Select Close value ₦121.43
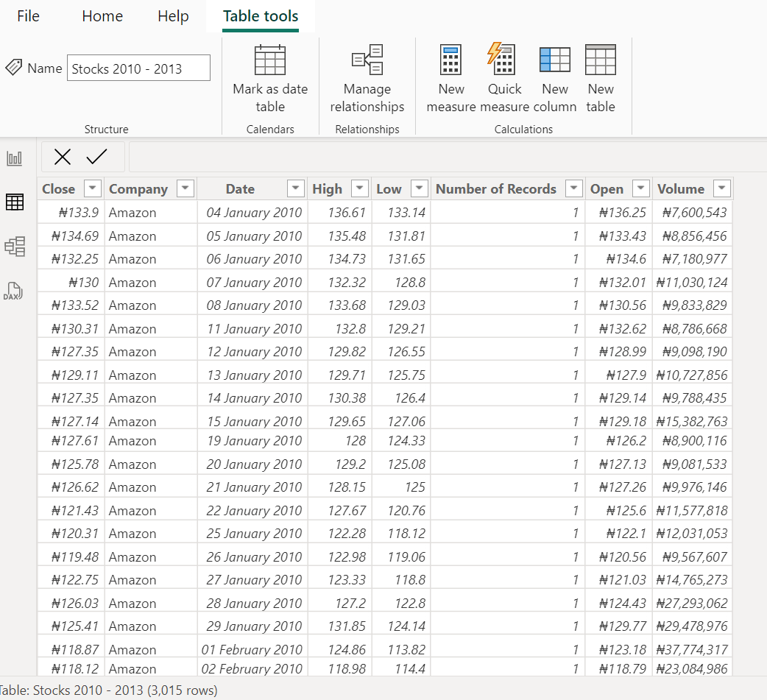This screenshot has width=767, height=700. (71, 511)
